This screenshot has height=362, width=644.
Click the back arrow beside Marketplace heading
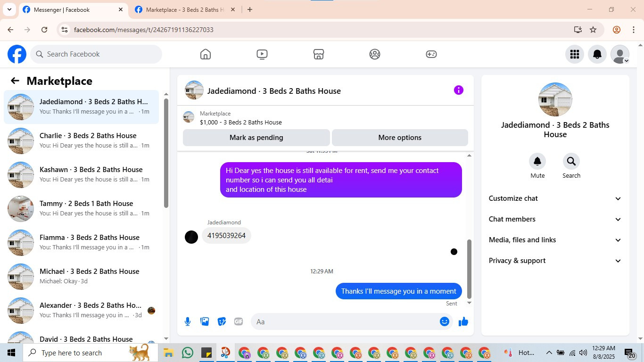(15, 81)
